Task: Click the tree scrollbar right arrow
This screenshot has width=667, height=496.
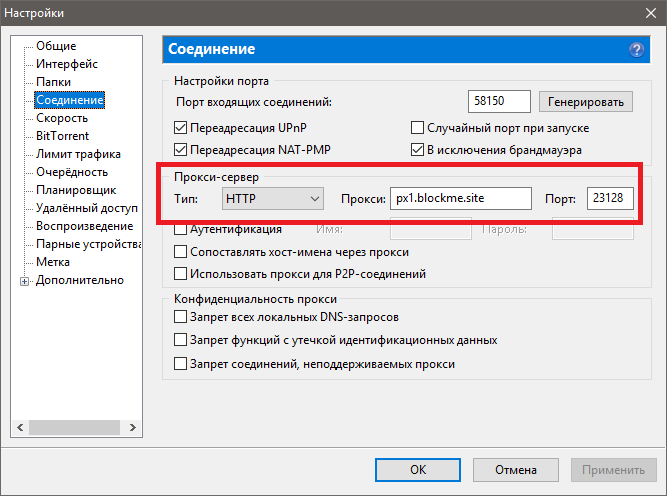Action: pos(133,427)
